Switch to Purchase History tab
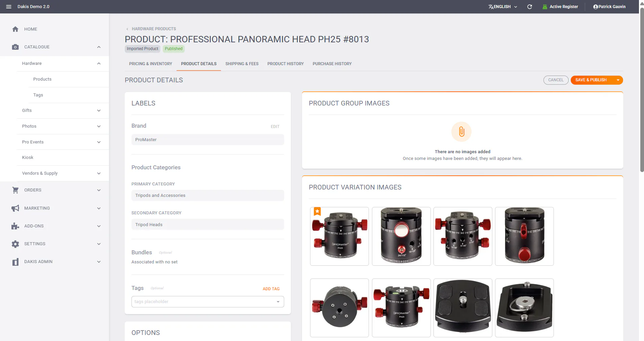The image size is (644, 341). click(x=332, y=64)
